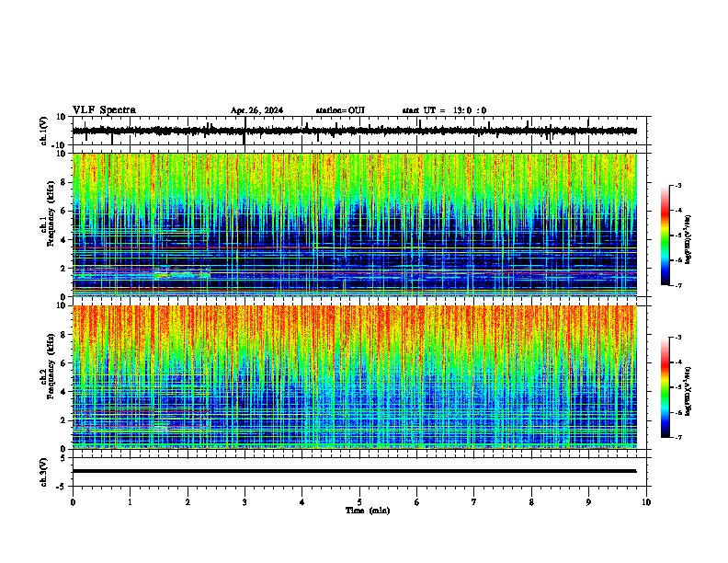Click the "5" tick on the time axis
728x563 pixels.
click(x=359, y=502)
